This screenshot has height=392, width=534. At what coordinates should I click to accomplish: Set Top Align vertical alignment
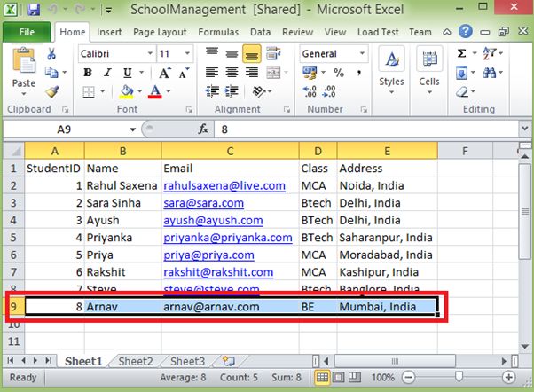point(212,53)
